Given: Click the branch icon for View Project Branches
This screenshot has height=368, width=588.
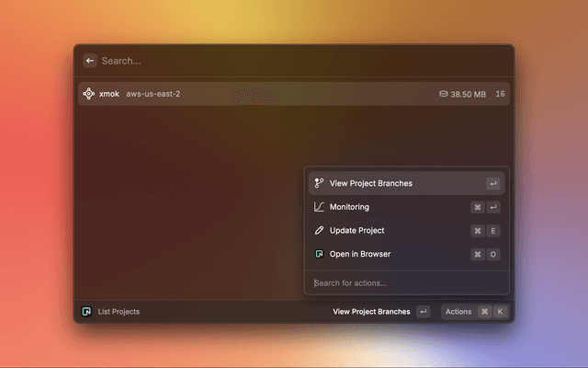Looking at the screenshot, I should pos(319,183).
